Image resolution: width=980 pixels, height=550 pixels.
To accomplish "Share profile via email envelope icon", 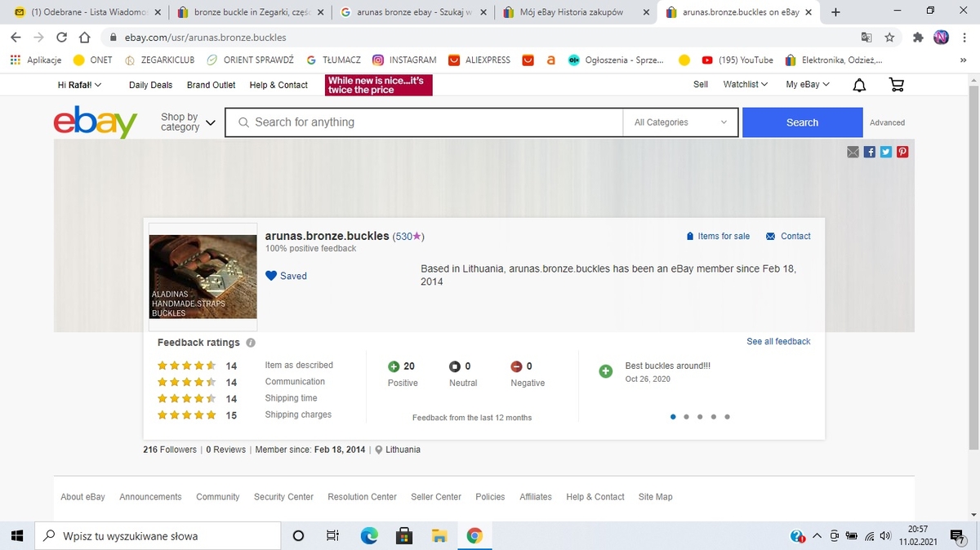I will tap(853, 152).
